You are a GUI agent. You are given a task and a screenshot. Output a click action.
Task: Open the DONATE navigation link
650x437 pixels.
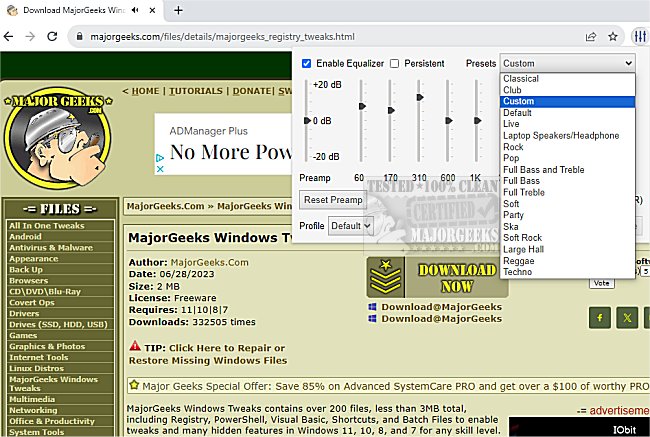[252, 91]
